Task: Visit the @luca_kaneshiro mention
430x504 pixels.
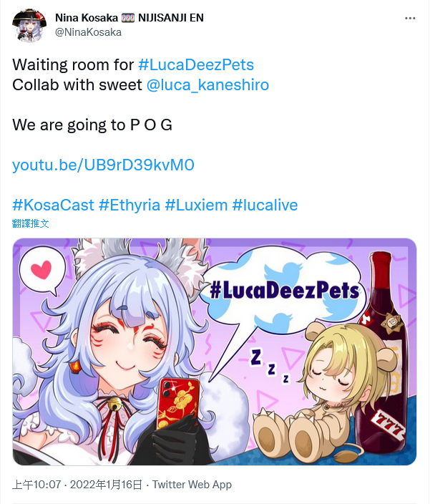Action: point(207,85)
